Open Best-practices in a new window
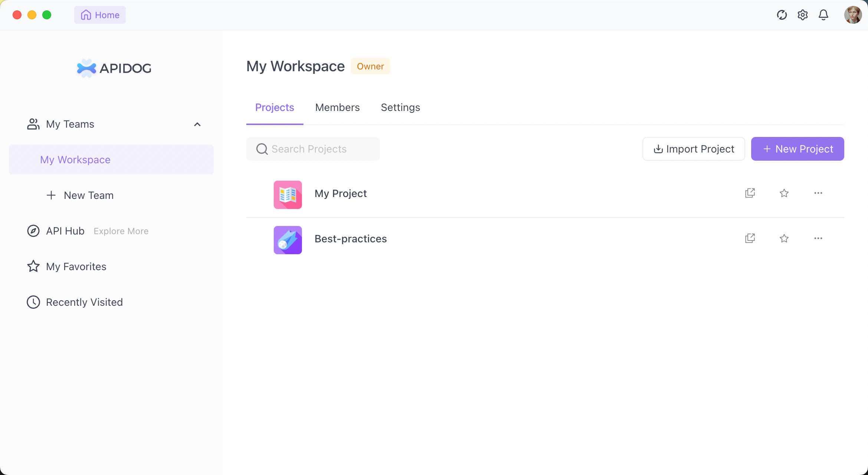The width and height of the screenshot is (868, 475). click(x=750, y=238)
